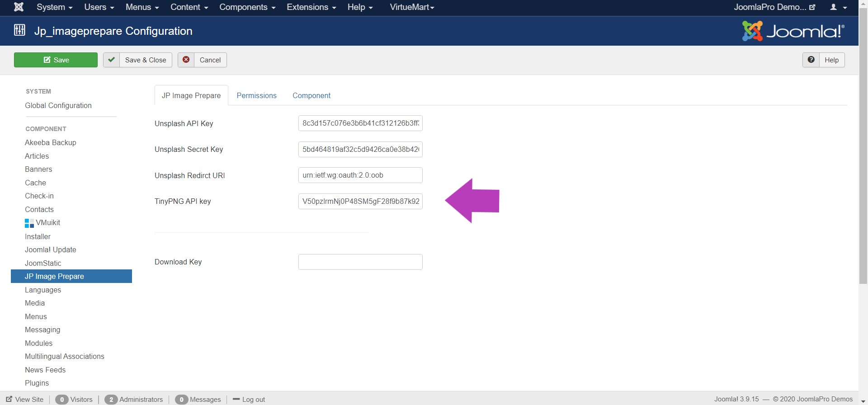868x405 pixels.
Task: Expand the VirtueMart dropdown menu
Action: tap(412, 7)
